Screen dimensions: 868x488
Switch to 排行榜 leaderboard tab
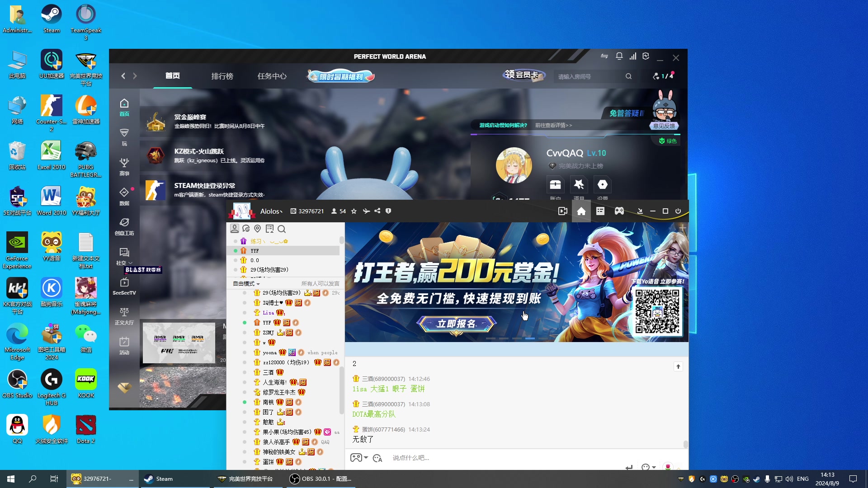coord(222,76)
